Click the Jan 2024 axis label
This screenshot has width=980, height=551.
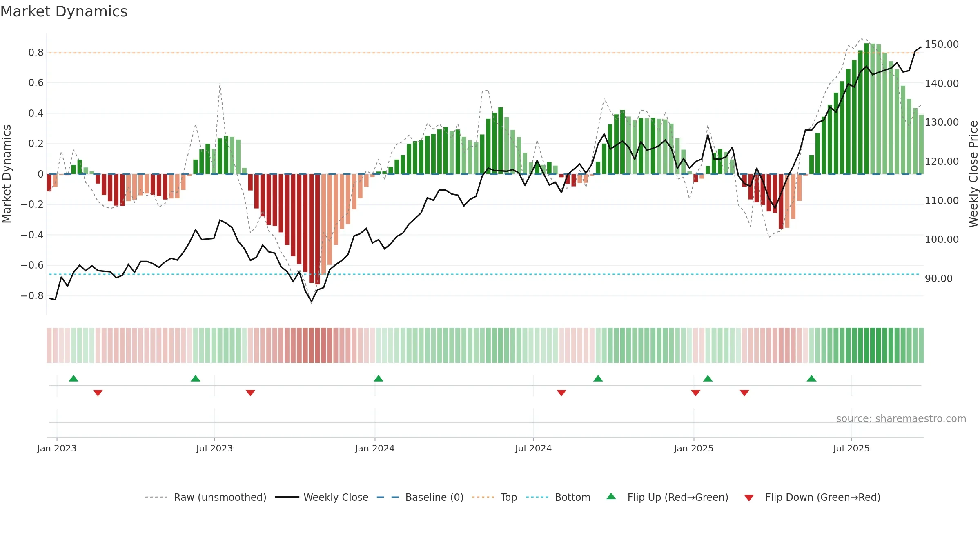pyautogui.click(x=375, y=448)
